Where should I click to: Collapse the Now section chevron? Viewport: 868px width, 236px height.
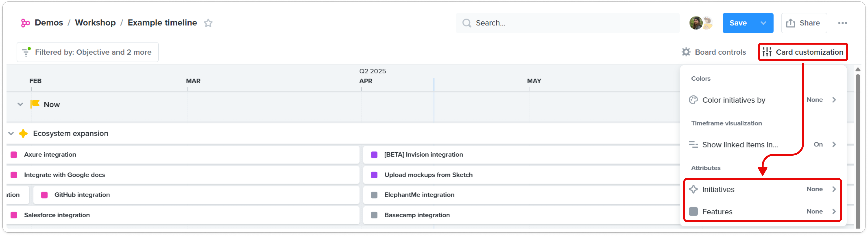click(x=20, y=104)
